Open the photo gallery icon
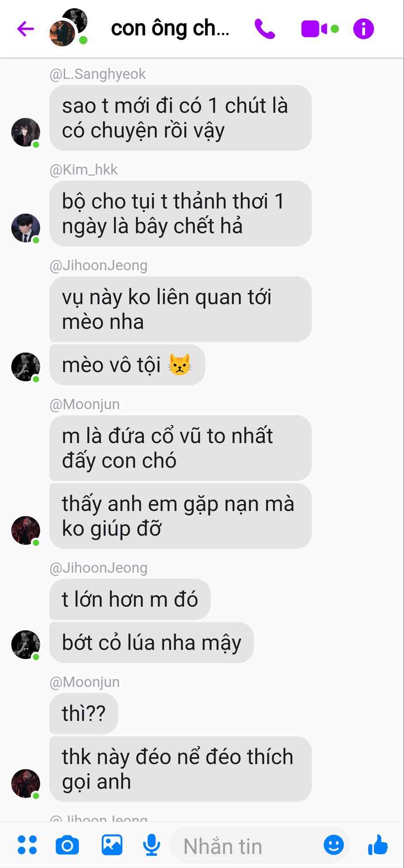 click(x=112, y=845)
